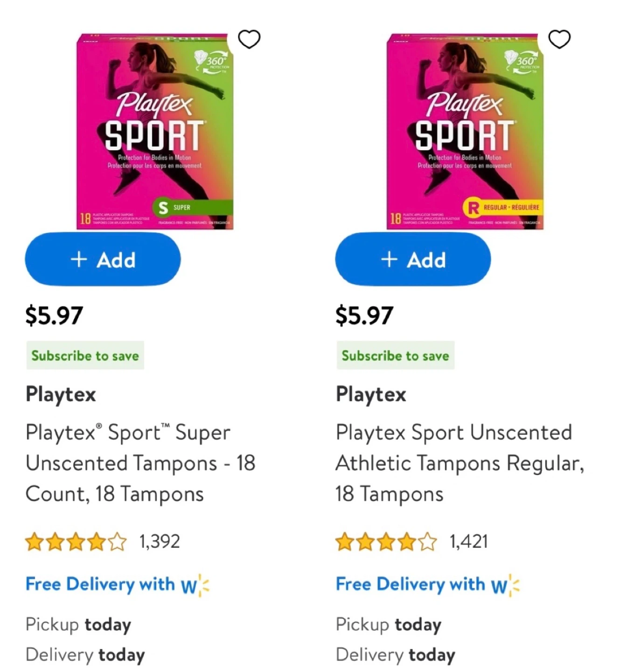620x672 pixels.
Task: Click the plus icon on the left Add button
Action: pos(78,259)
